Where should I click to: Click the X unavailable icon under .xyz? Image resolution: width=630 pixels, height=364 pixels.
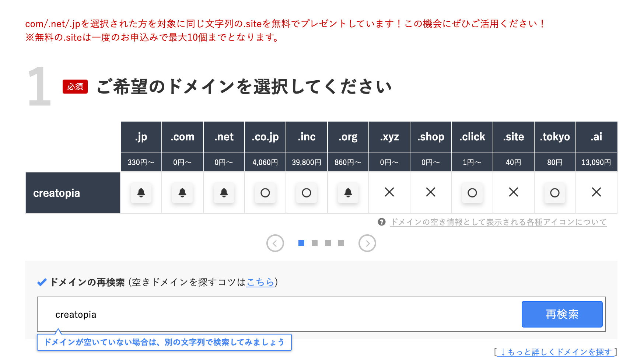click(x=389, y=193)
